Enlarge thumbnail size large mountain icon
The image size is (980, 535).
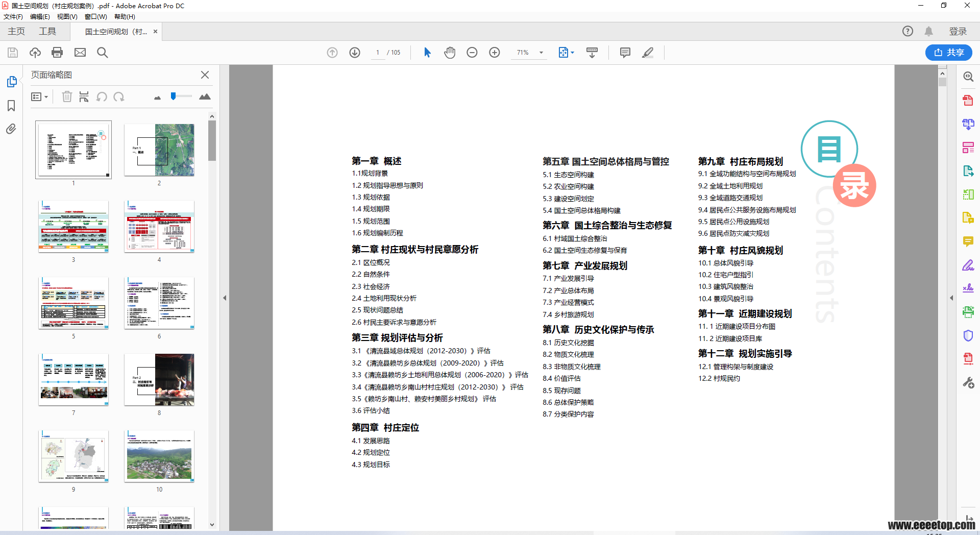(x=205, y=96)
